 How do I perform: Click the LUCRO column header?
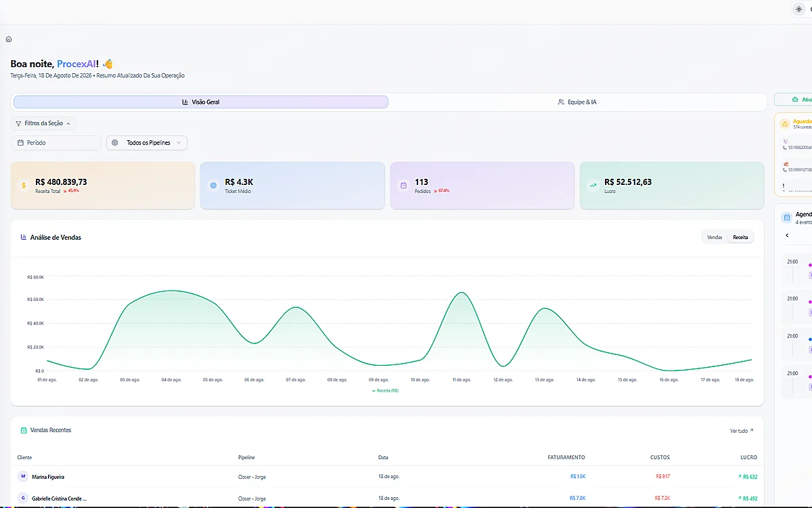(748, 458)
